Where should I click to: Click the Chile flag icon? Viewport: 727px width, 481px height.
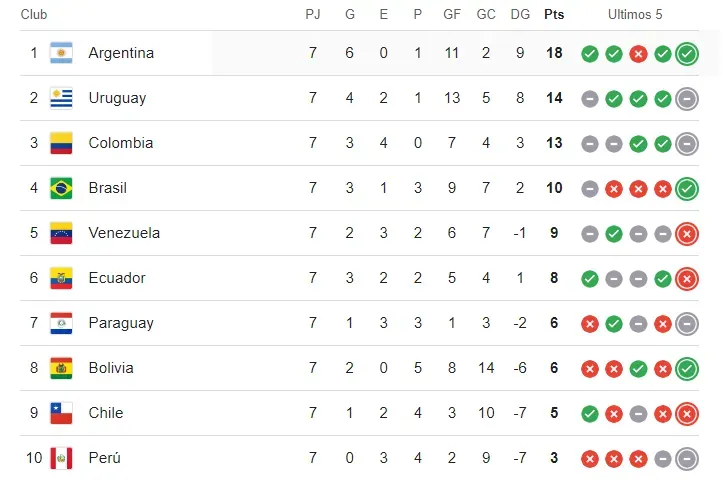click(61, 413)
